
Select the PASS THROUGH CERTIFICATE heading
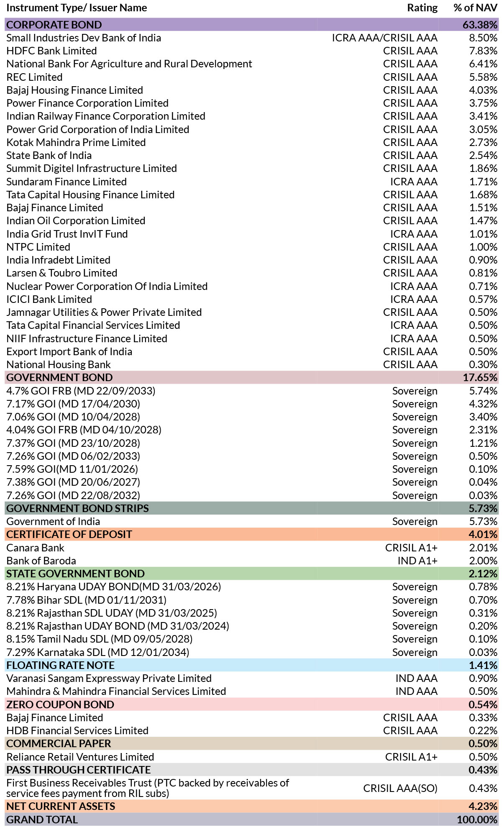252,770
